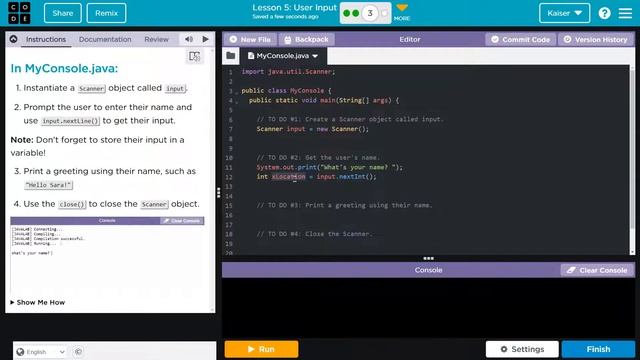This screenshot has height=360, width=640.
Task: Click the panel divider grip between instructions and editor
Action: [219, 193]
